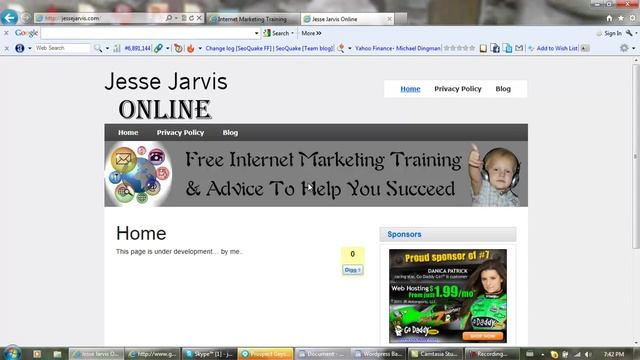Click the email envelope icon in toolbar
Image resolution: width=640 pixels, height=360 pixels.
[519, 48]
